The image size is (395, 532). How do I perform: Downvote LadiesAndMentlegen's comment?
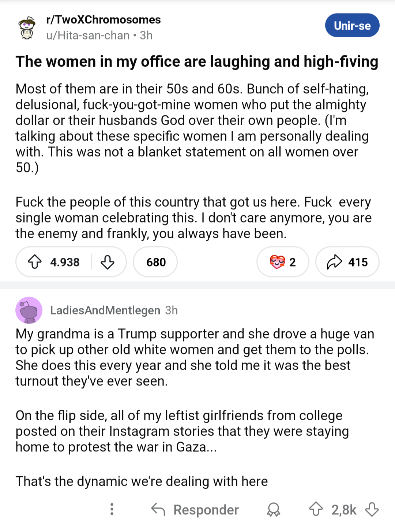(x=372, y=509)
